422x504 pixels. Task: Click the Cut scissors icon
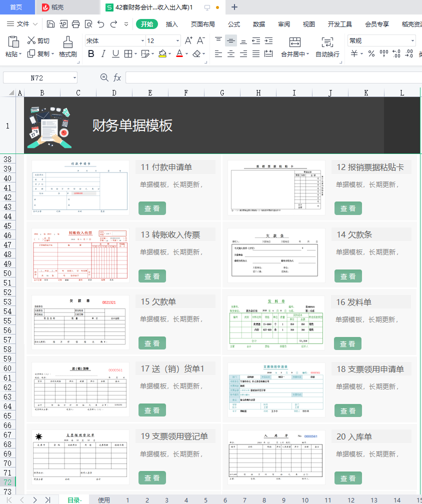click(x=31, y=40)
